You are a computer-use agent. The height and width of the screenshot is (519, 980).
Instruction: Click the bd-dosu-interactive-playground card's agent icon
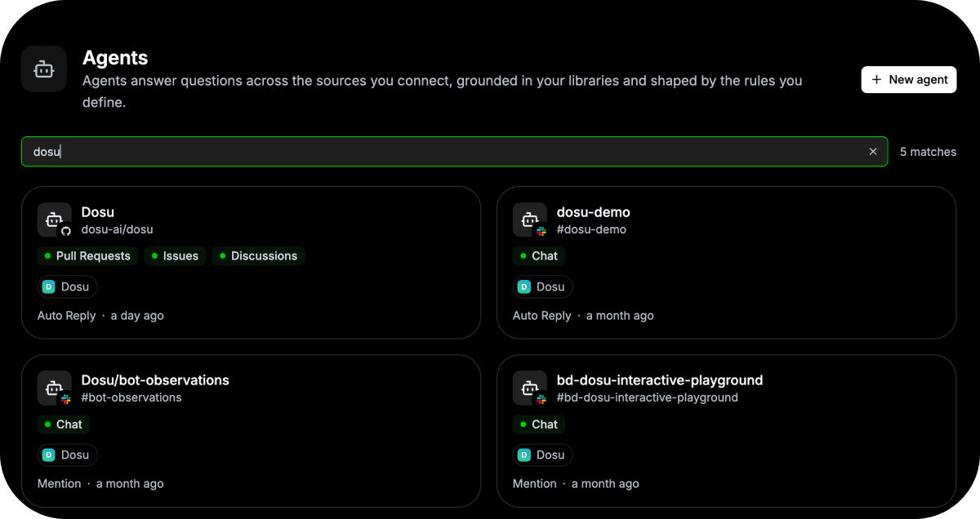point(530,388)
